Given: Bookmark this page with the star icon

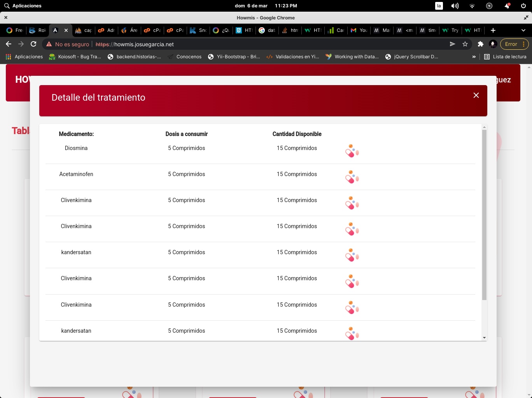Looking at the screenshot, I should 465,44.
